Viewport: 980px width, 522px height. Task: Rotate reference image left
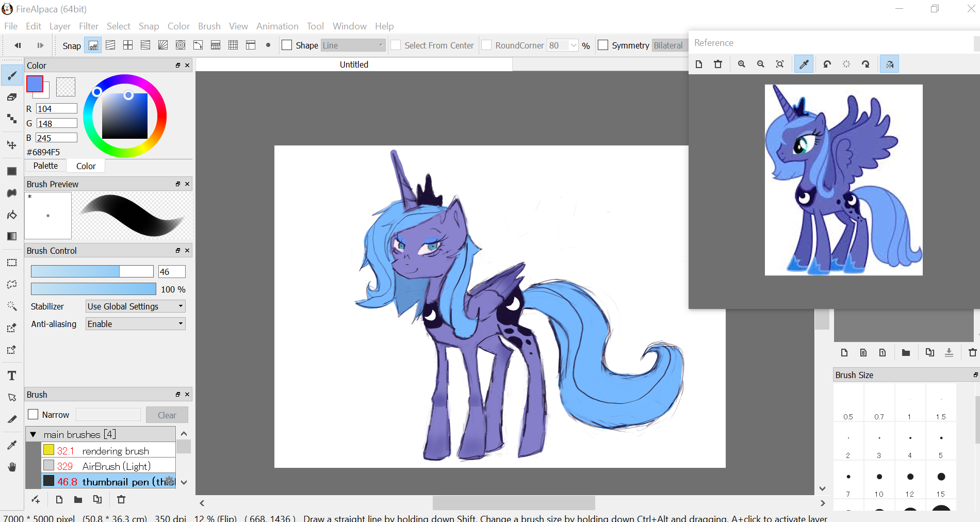click(827, 64)
